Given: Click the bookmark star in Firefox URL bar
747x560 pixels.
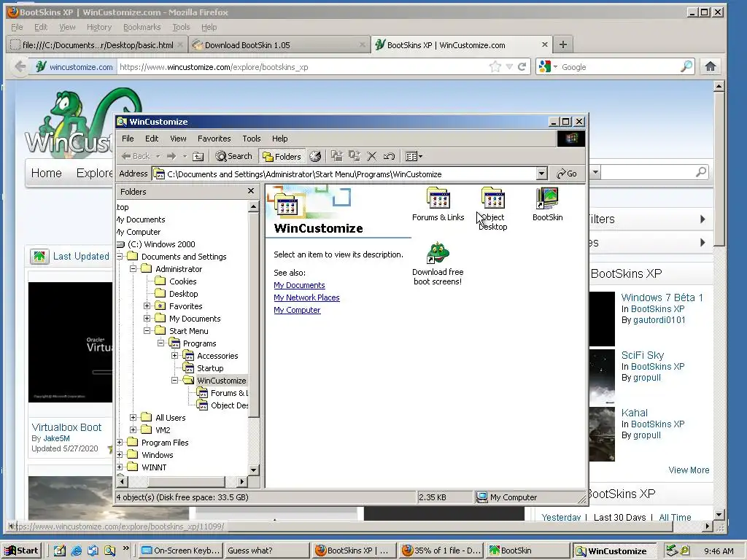Looking at the screenshot, I should click(x=495, y=66).
